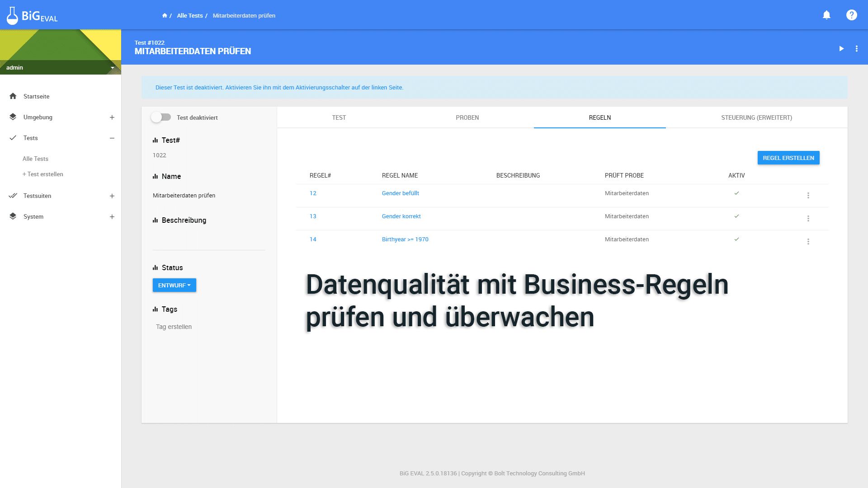The height and width of the screenshot is (488, 868).
Task: Expand the Umgebung section in the sidebar
Action: pos(112,117)
